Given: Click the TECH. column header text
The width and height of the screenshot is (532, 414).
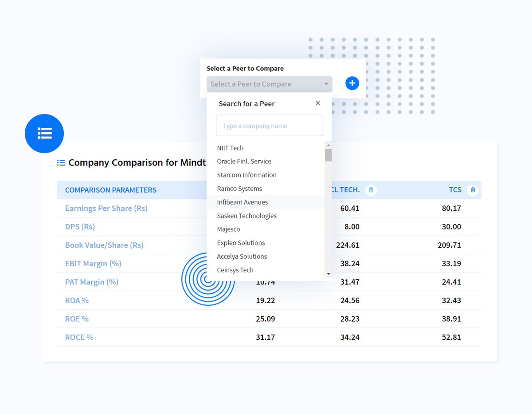Looking at the screenshot, I should pyautogui.click(x=350, y=190).
